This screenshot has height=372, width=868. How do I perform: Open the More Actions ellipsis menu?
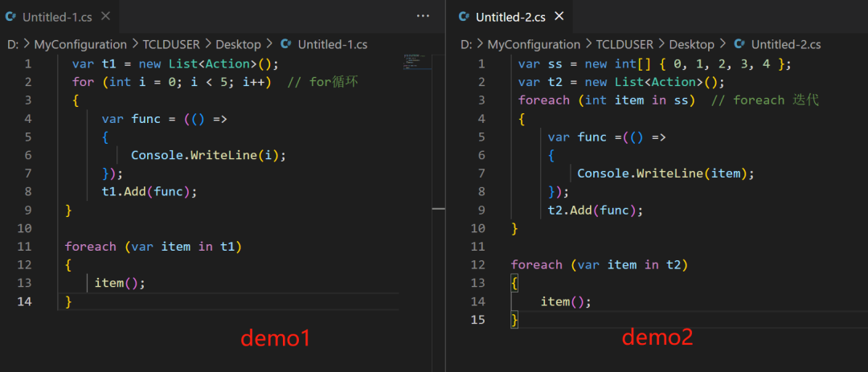(423, 16)
